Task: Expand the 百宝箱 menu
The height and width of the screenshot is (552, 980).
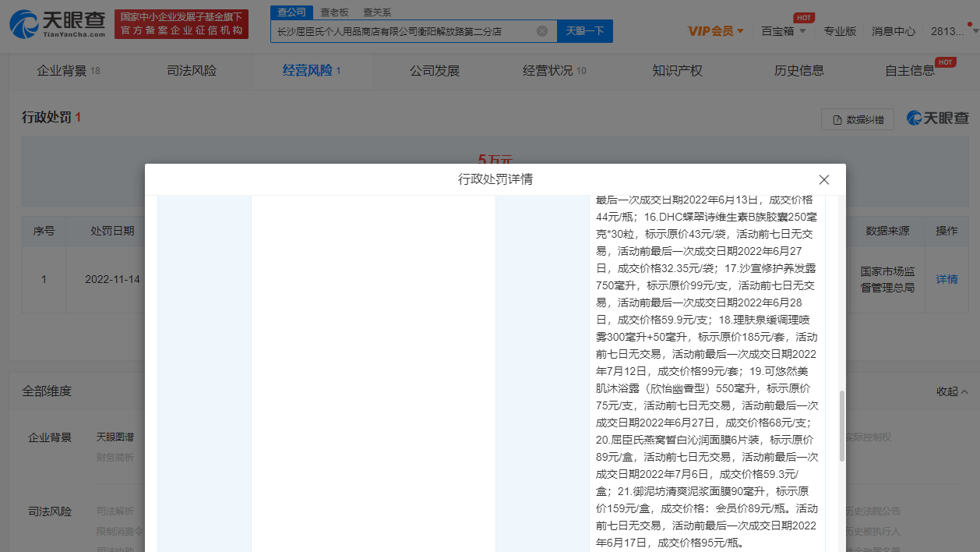Action: pyautogui.click(x=783, y=31)
